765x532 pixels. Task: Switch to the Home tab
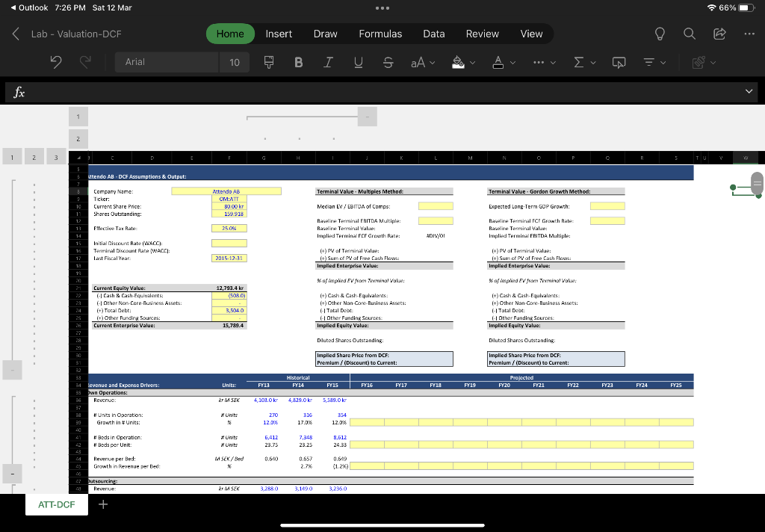[230, 34]
